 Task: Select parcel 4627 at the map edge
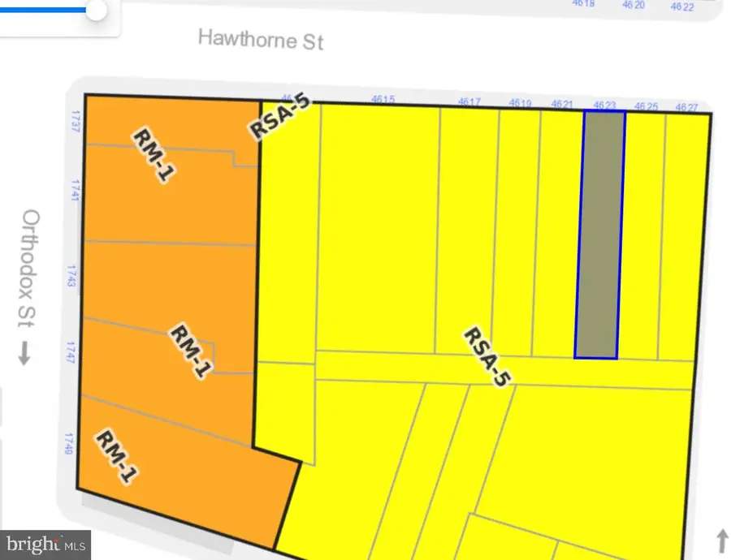click(685, 106)
